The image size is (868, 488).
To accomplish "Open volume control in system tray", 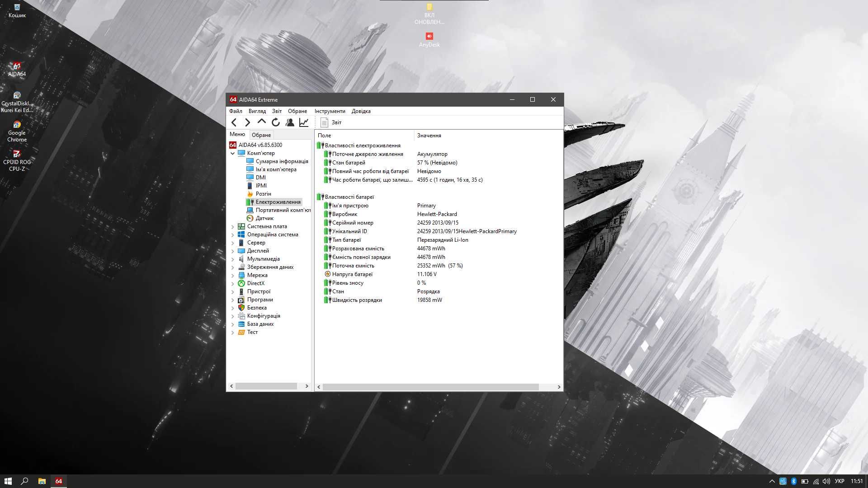I will pyautogui.click(x=826, y=481).
